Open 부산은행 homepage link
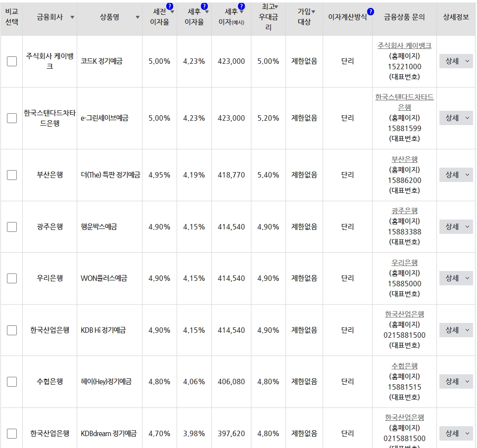This screenshot has height=448, width=477. 404,159
